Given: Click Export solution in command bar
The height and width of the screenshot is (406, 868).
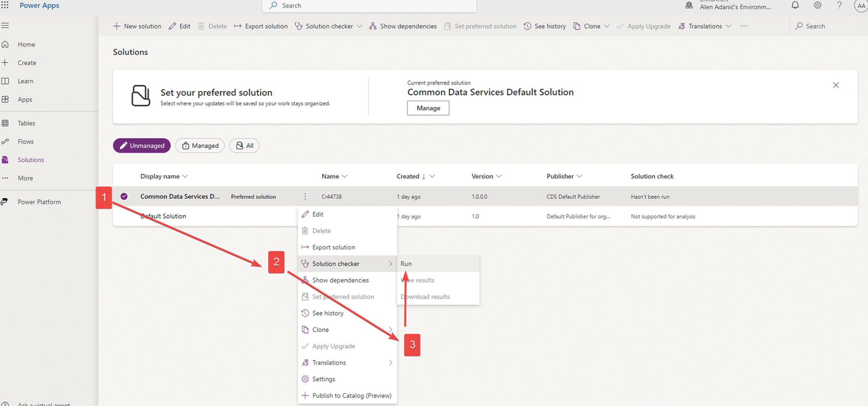Looking at the screenshot, I should click(x=261, y=26).
